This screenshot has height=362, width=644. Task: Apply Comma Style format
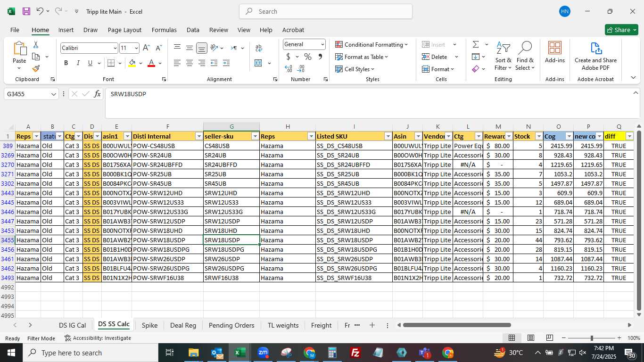pyautogui.click(x=320, y=57)
